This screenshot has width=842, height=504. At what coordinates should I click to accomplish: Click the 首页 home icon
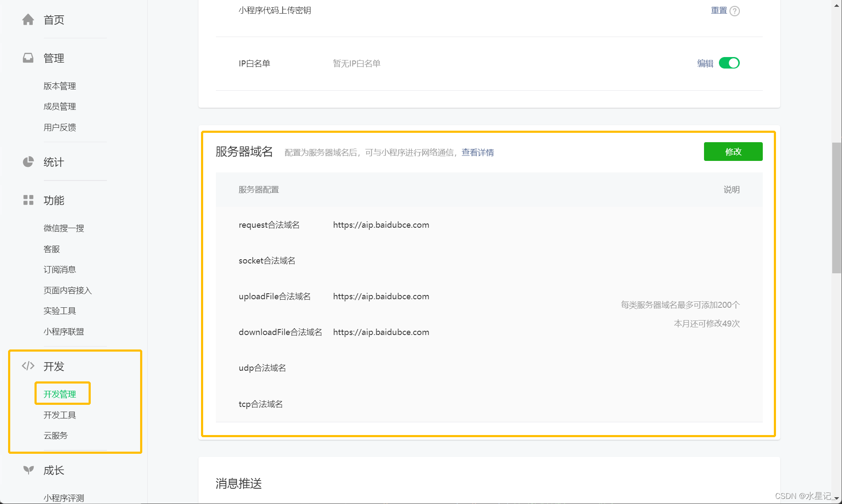(x=28, y=20)
